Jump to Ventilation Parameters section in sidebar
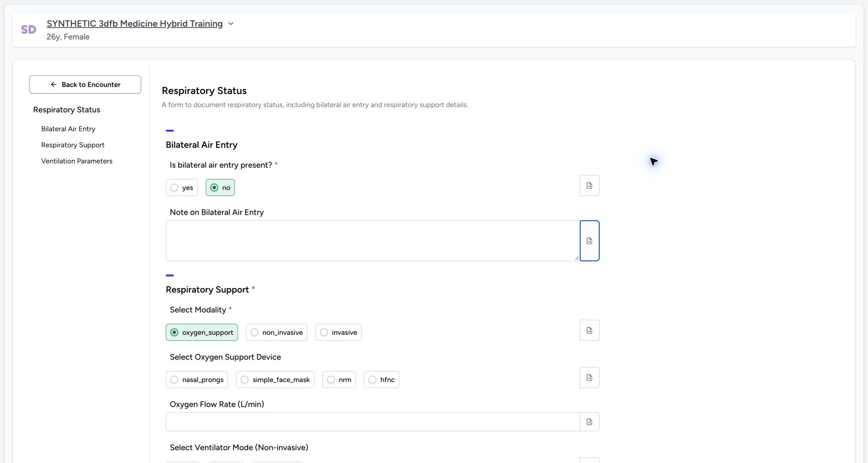868x463 pixels. click(77, 161)
